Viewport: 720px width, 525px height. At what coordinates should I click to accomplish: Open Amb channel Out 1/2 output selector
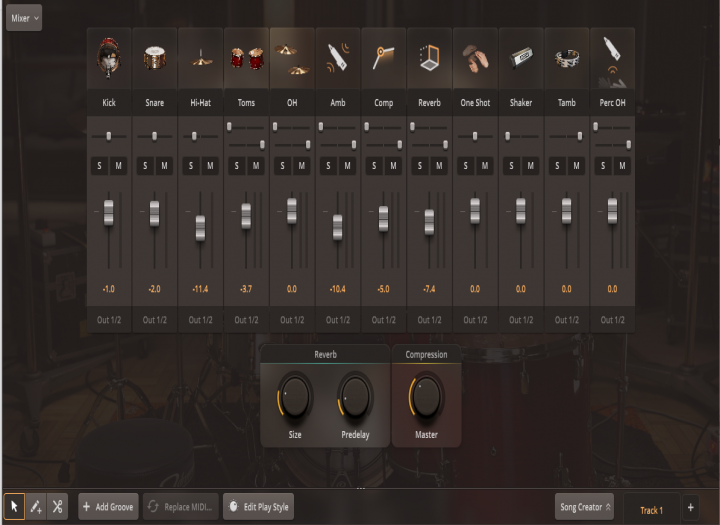pos(338,320)
